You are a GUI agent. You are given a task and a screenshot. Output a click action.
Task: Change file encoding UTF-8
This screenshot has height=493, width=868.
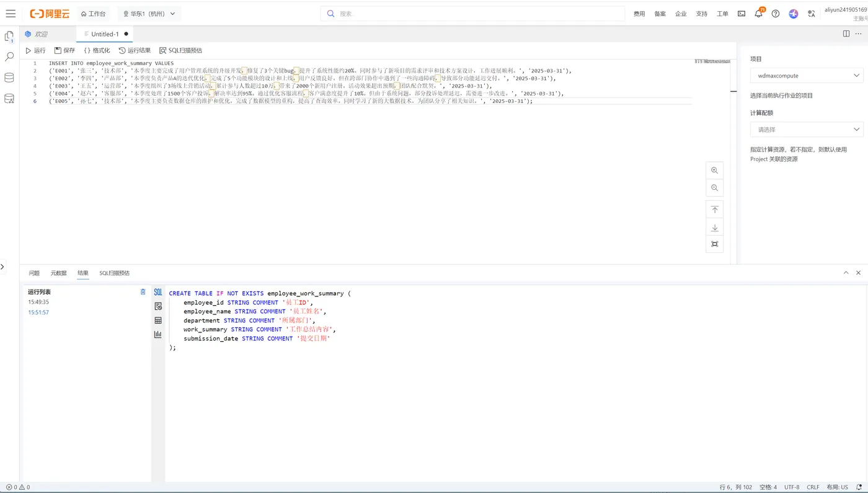click(x=792, y=487)
